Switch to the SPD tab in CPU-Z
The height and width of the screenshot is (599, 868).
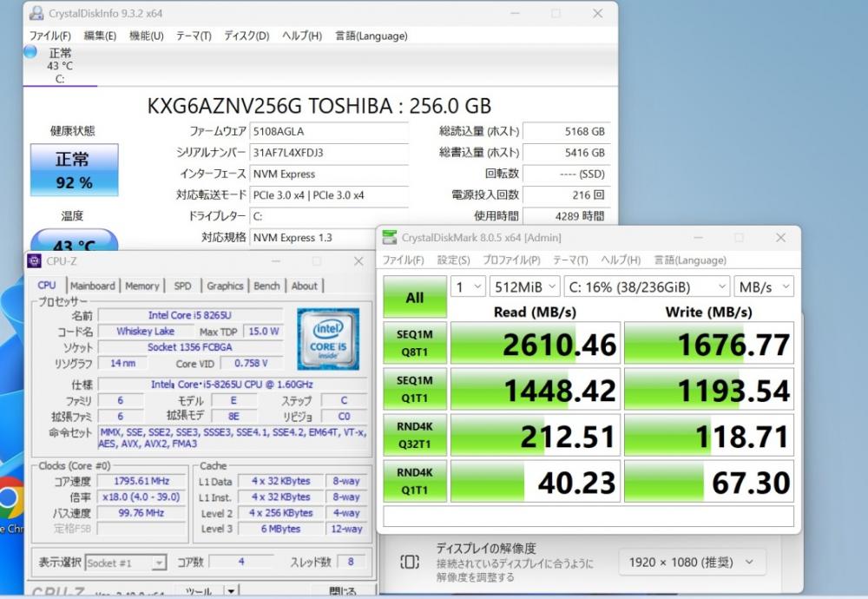tap(182, 286)
